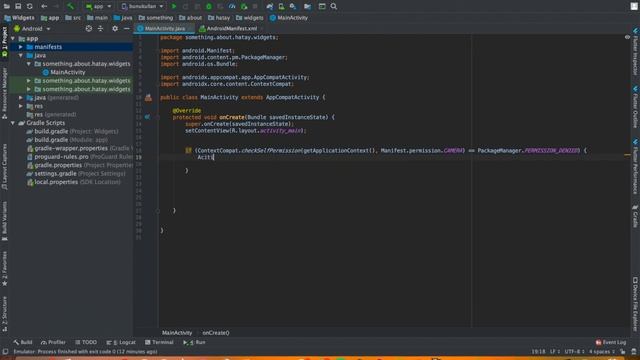
Task: Expand the manifests folder arrow
Action: [x=21, y=47]
